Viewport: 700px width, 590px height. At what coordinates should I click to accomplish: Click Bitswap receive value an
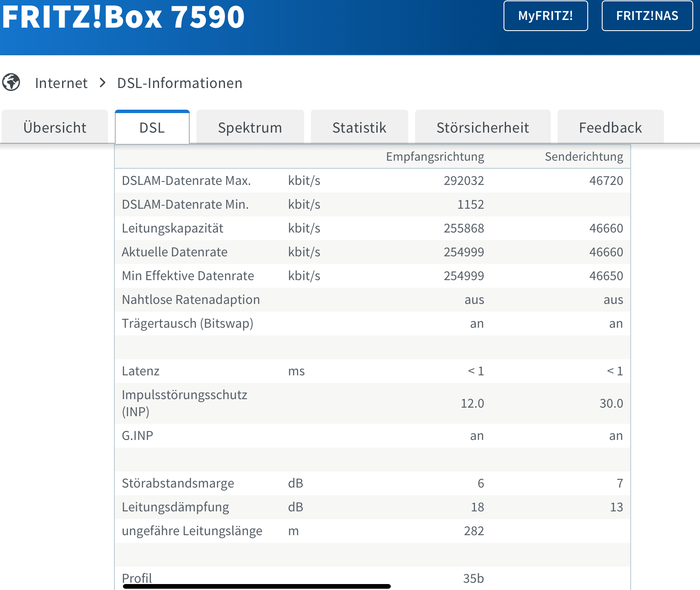[477, 324]
